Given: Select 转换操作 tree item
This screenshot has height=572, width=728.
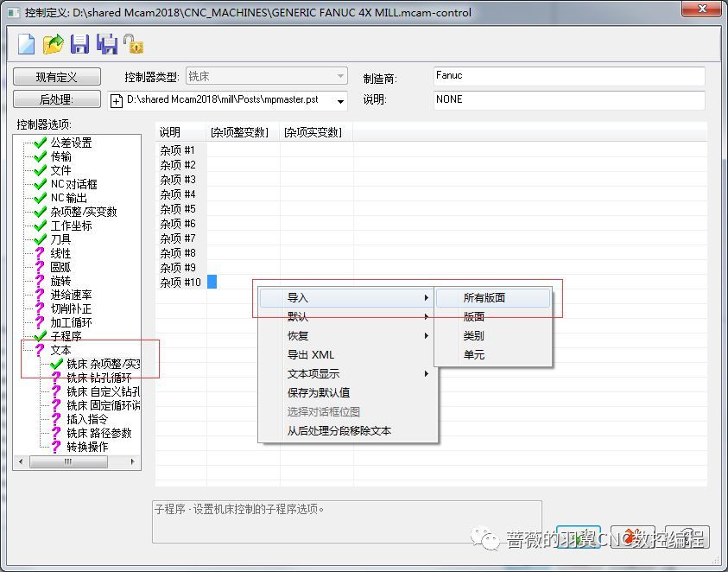Looking at the screenshot, I should [87, 447].
